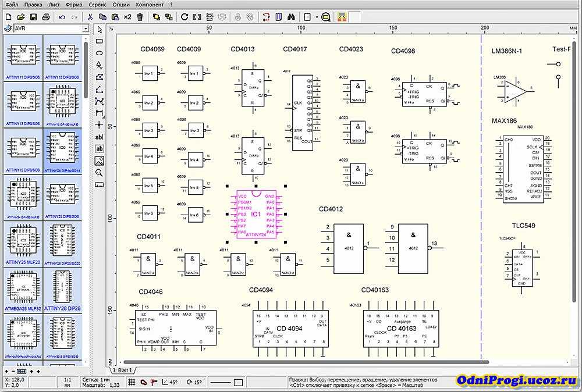Viewport: 582px width, 392px height.
Task: Print the schematic using printer icon
Action: 45,17
